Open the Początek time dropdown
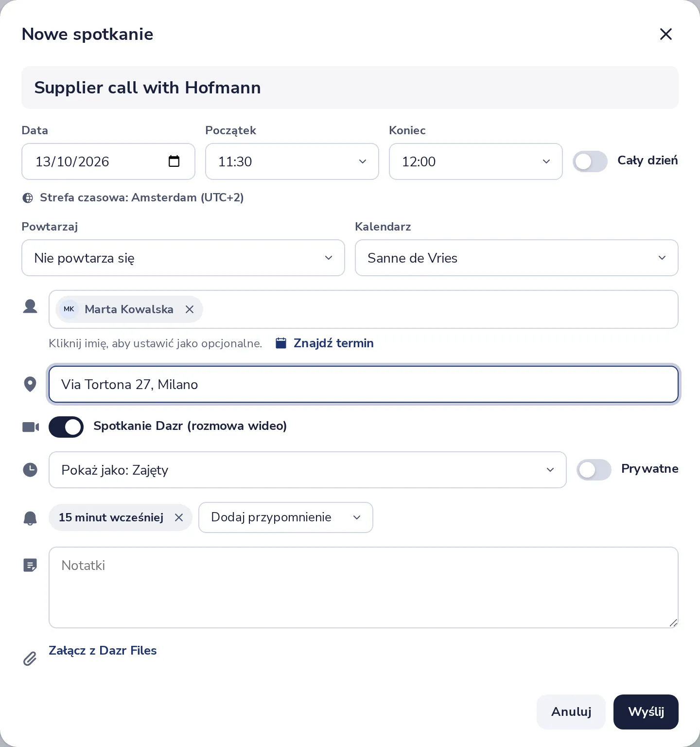This screenshot has height=747, width=700. pyautogui.click(x=292, y=161)
